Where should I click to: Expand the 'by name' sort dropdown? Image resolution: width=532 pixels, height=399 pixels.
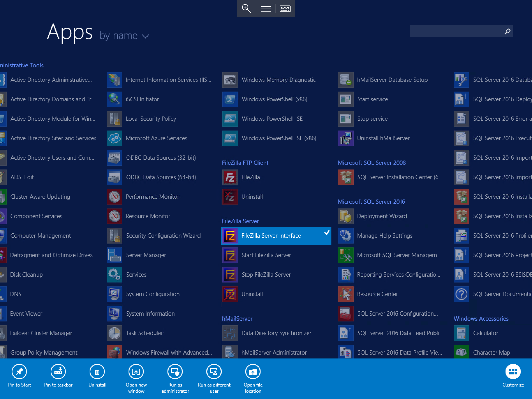point(124,36)
